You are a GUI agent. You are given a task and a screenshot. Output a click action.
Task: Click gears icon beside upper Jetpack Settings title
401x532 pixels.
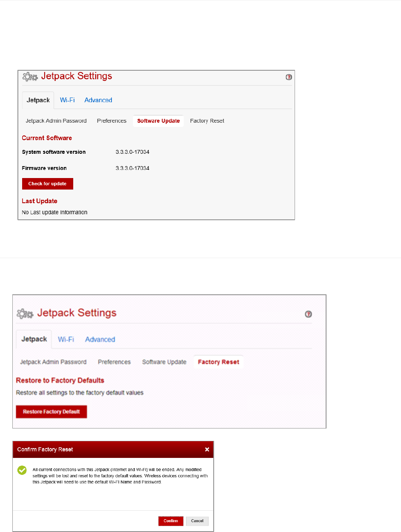(30, 77)
